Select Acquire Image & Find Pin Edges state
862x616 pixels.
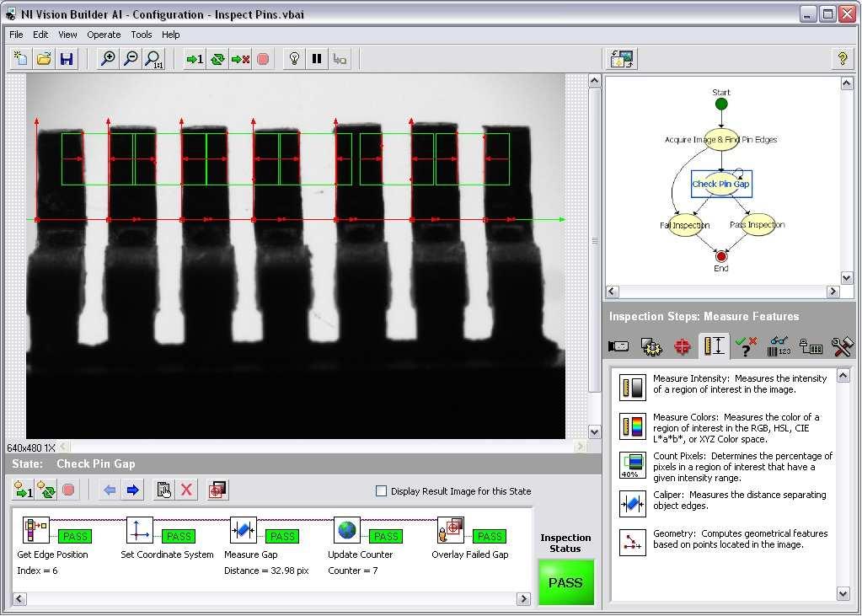[720, 140]
